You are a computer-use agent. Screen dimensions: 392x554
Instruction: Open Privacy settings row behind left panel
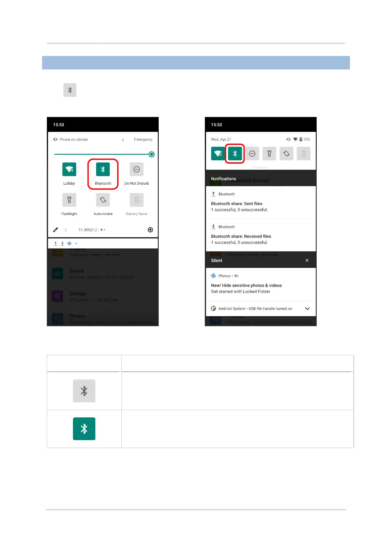pos(103,319)
